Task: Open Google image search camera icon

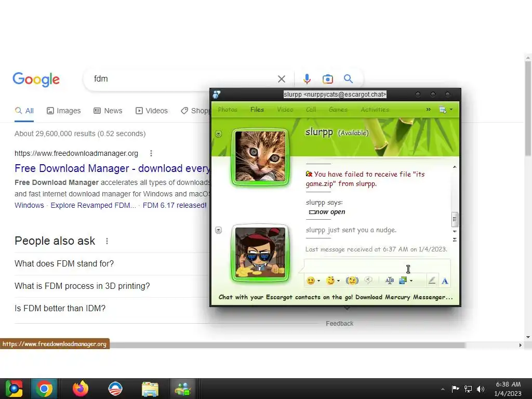Action: pos(327,79)
